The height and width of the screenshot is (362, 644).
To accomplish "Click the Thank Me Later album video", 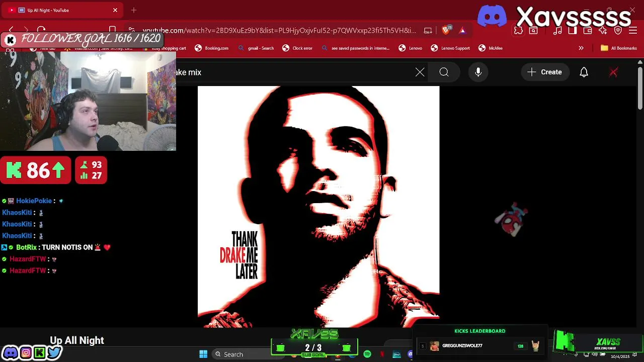I will [x=318, y=207].
